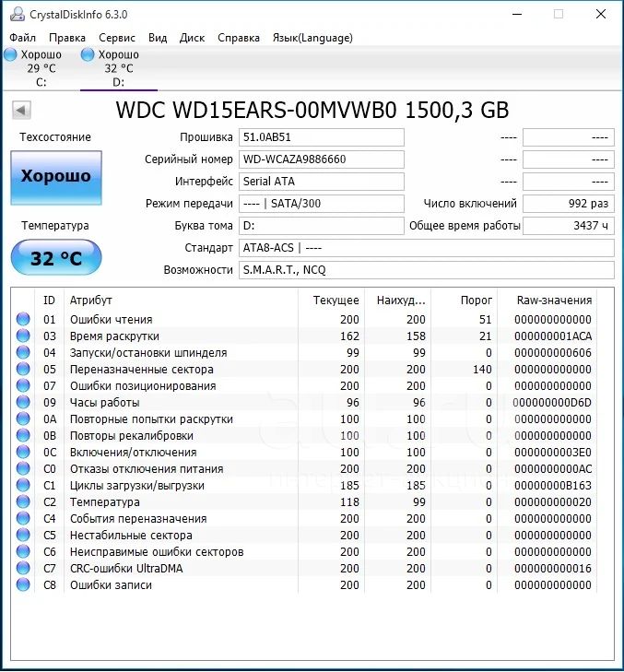Click status orb for C2 Температура
The width and height of the screenshot is (624, 672).
(23, 501)
